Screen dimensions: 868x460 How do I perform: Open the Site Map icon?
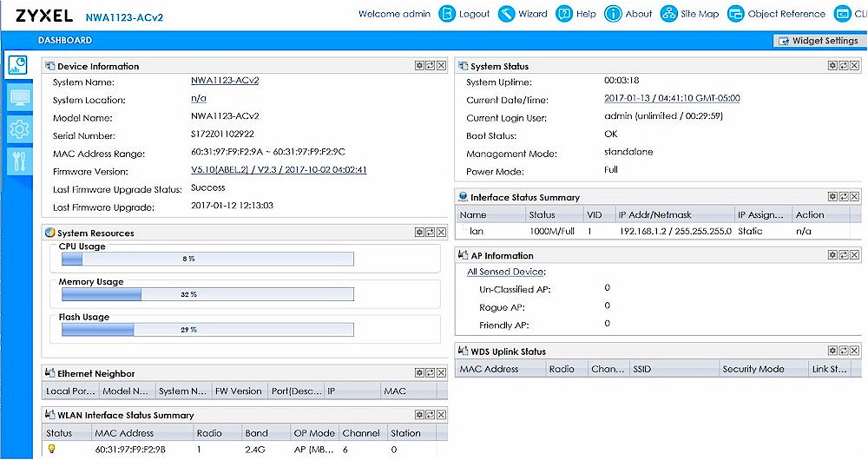click(x=668, y=14)
